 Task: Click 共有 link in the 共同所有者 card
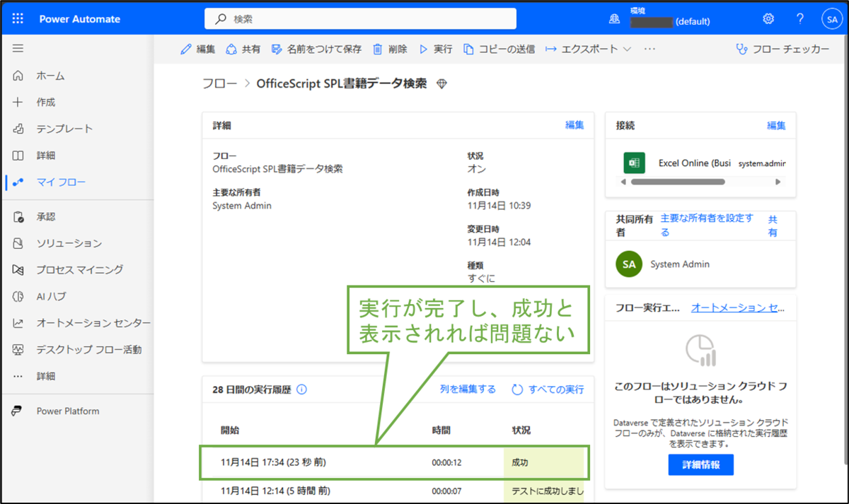(x=773, y=225)
